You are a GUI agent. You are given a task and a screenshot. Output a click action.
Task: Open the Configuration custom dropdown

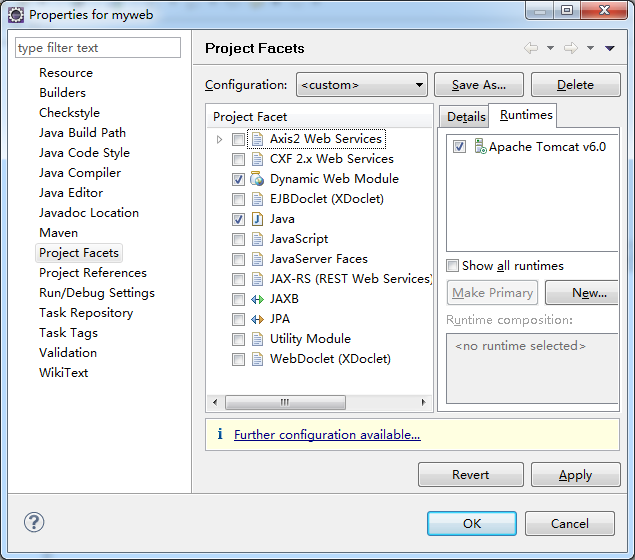tap(362, 85)
